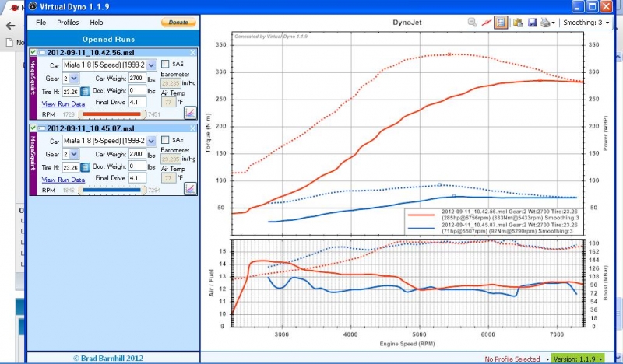
Task: Click the red RPM range slider
Action: pyautogui.click(x=112, y=114)
